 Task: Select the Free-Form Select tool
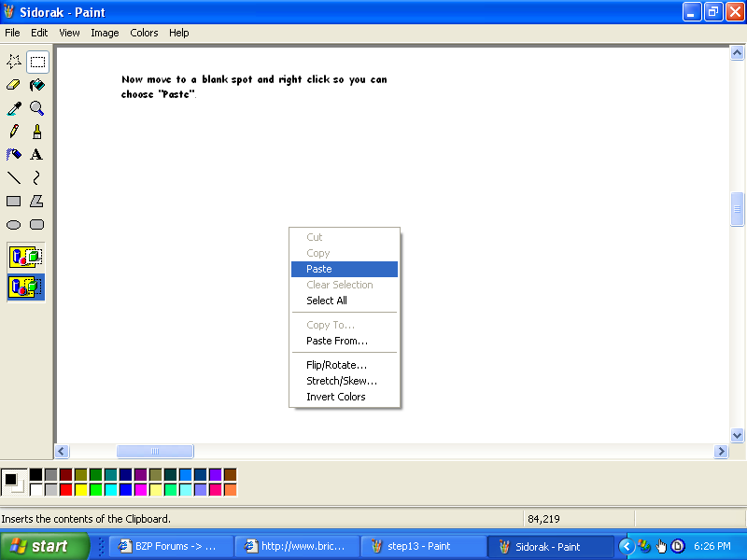point(13,62)
